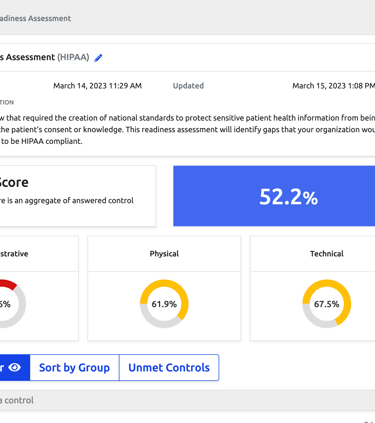Select the Physical card heading

164,254
